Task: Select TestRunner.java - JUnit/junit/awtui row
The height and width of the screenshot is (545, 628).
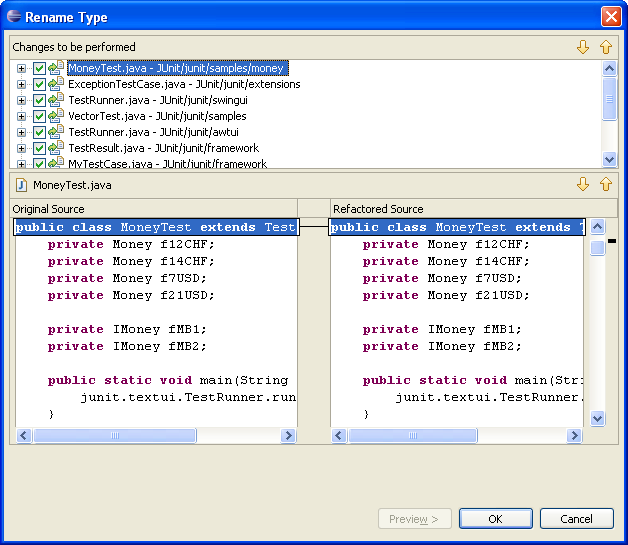Action: [x=153, y=132]
